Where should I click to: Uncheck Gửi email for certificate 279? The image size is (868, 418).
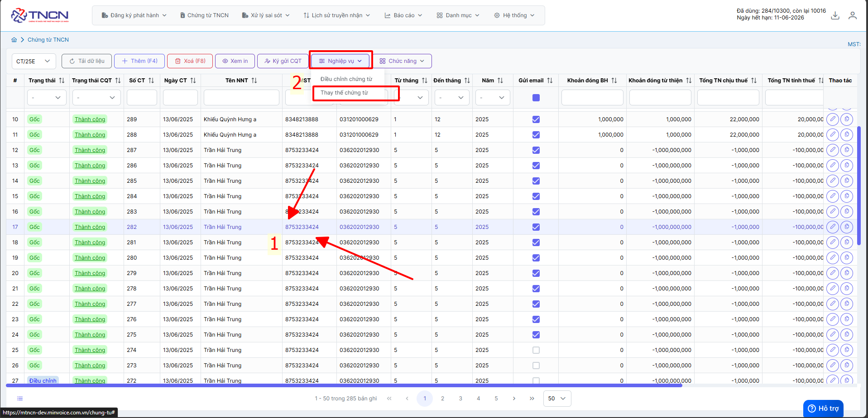coord(536,273)
